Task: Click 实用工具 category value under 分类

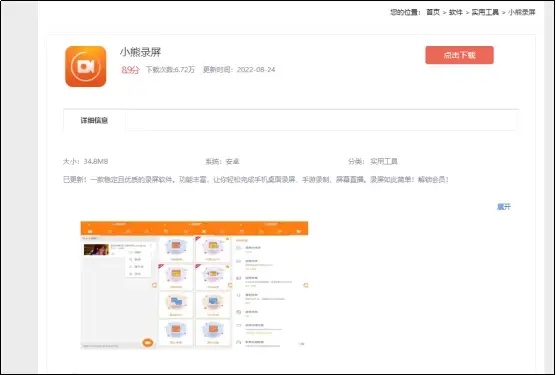Action: click(384, 162)
